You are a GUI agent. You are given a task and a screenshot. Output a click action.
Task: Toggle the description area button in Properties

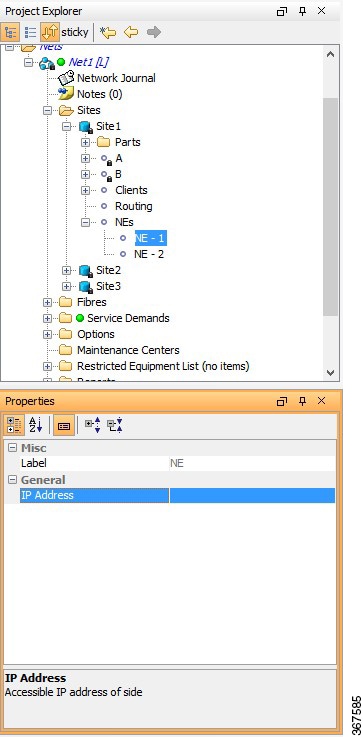(64, 425)
